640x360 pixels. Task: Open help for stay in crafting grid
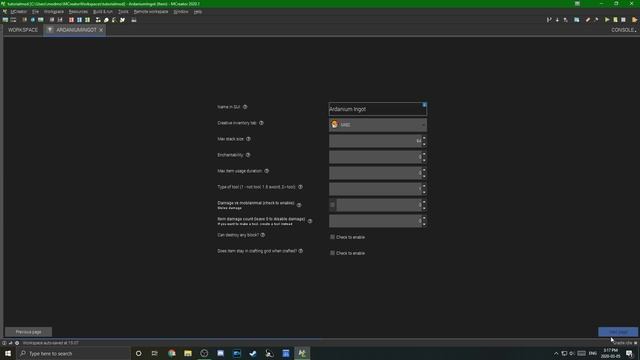click(300, 251)
